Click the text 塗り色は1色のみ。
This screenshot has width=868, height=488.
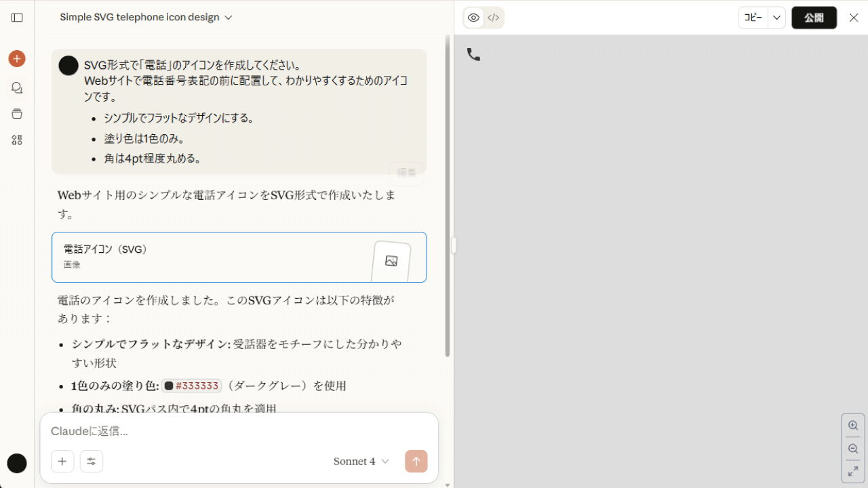[x=144, y=138]
